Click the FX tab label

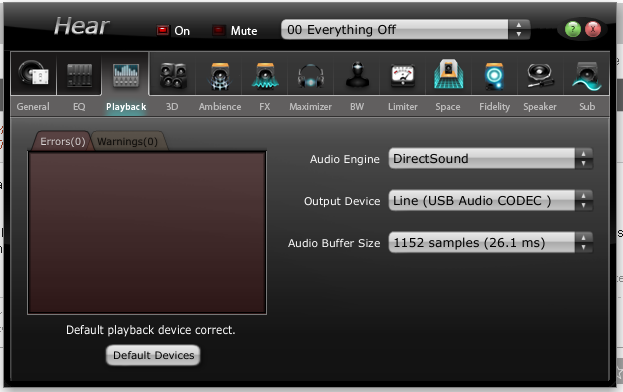(x=265, y=106)
